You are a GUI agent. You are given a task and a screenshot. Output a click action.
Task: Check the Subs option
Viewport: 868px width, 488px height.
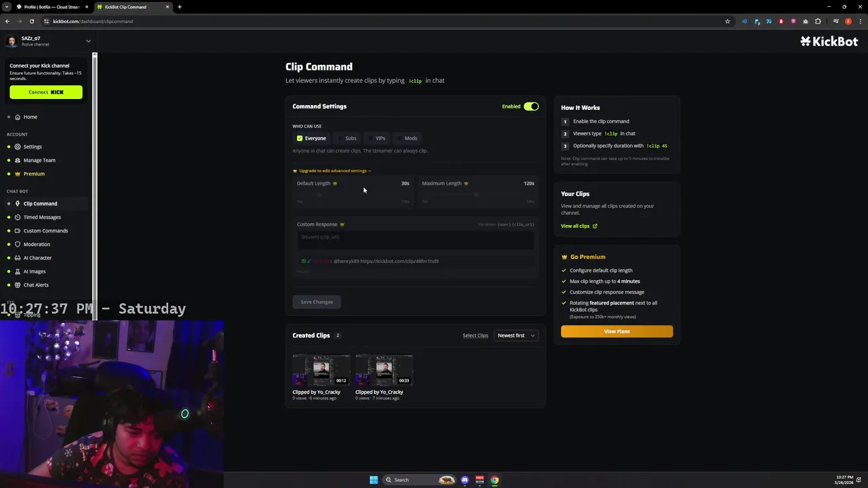pyautogui.click(x=340, y=138)
